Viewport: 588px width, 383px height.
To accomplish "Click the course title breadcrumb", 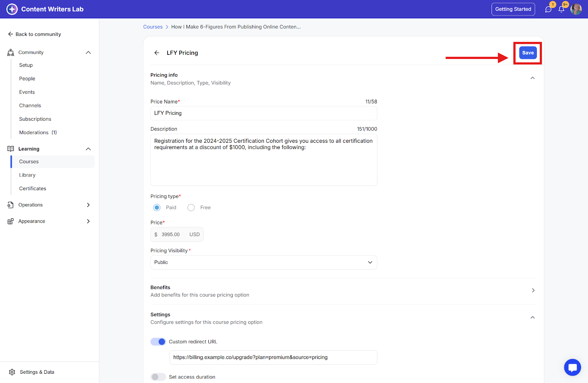I will click(x=236, y=27).
